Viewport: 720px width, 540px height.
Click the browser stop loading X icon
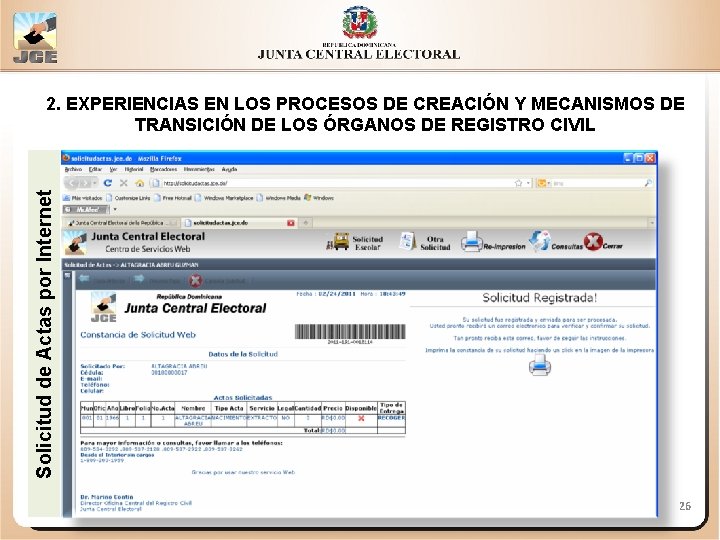(x=124, y=183)
